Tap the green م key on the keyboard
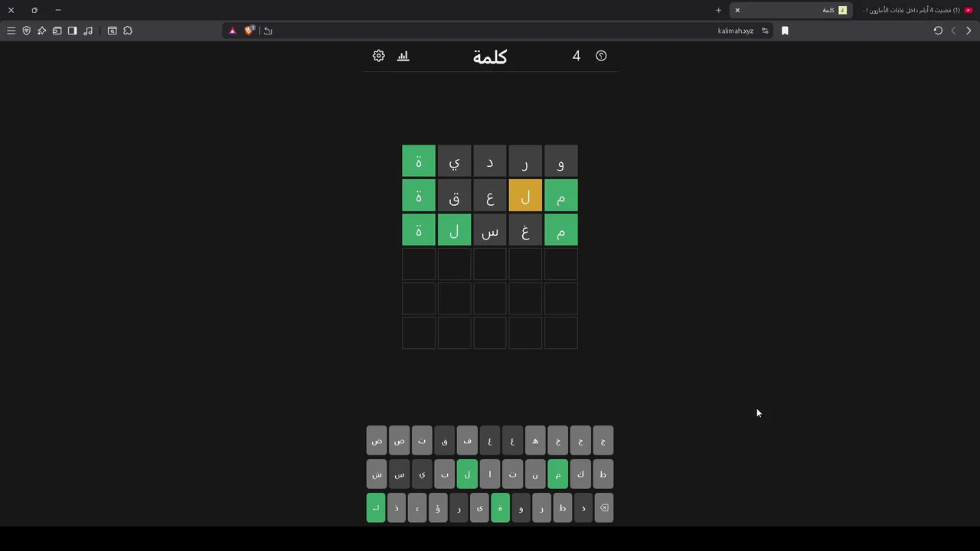Image resolution: width=980 pixels, height=551 pixels. (x=558, y=474)
